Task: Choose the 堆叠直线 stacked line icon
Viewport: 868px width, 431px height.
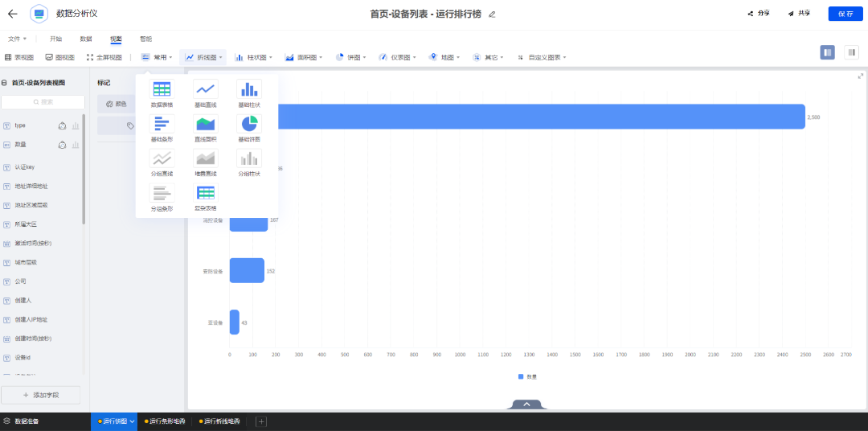Action: 206,158
